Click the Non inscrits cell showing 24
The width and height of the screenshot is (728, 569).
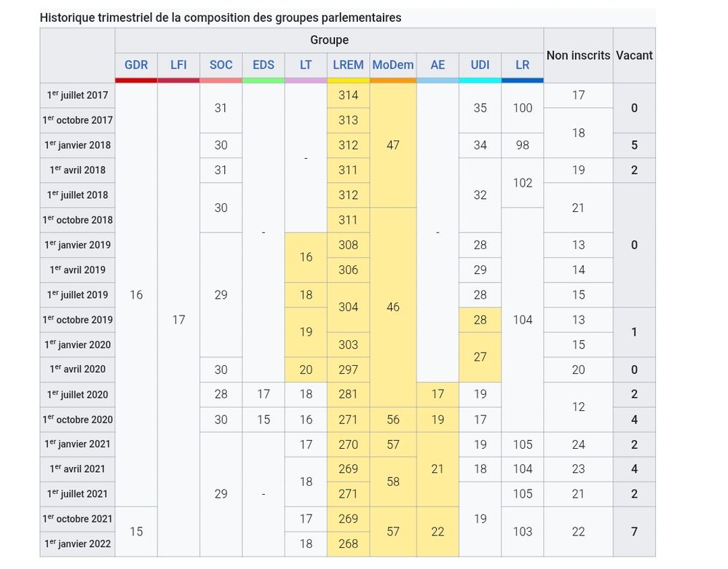tap(578, 444)
